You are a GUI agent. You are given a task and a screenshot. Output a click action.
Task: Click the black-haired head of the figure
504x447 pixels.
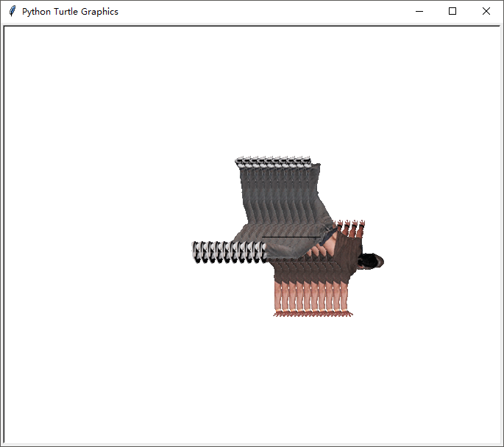372,261
